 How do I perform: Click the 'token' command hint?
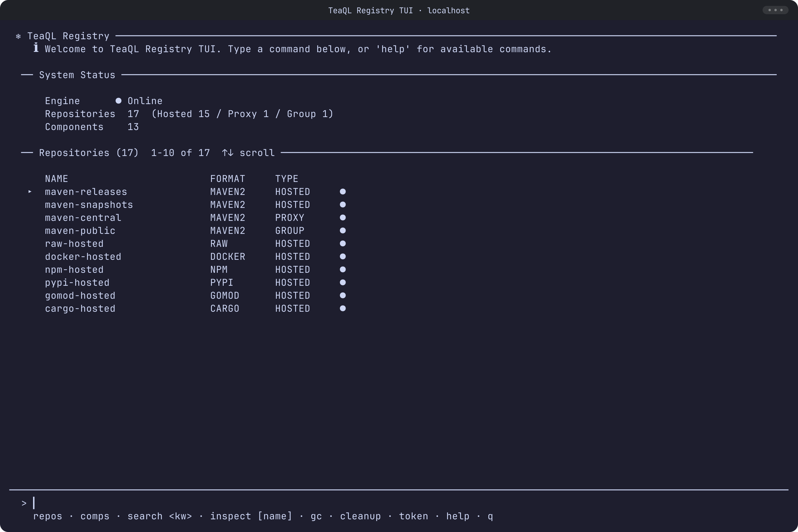413,516
